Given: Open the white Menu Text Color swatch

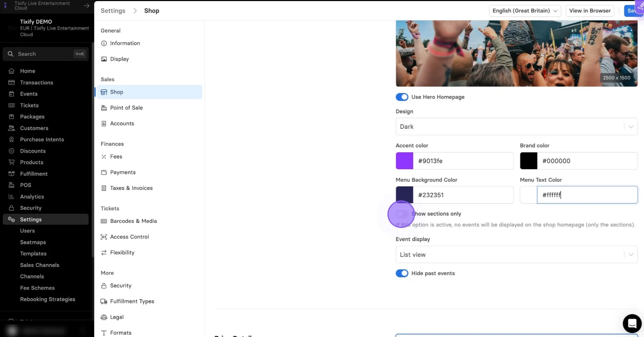Looking at the screenshot, I should click(529, 195).
